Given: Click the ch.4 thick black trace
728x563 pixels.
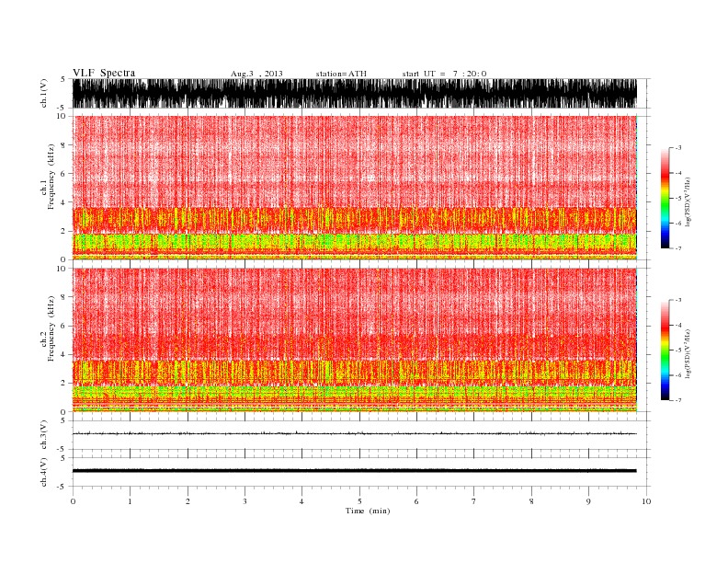Looking at the screenshot, I should pyautogui.click(x=355, y=471).
